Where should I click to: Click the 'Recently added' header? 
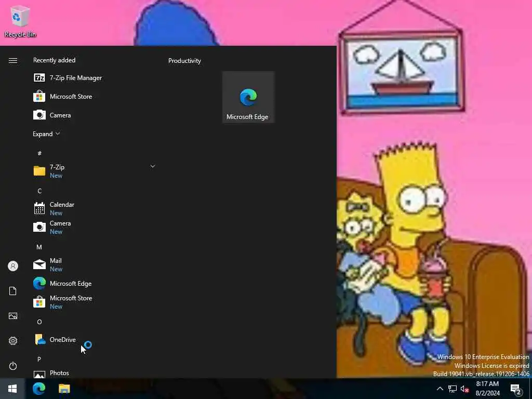pos(54,60)
